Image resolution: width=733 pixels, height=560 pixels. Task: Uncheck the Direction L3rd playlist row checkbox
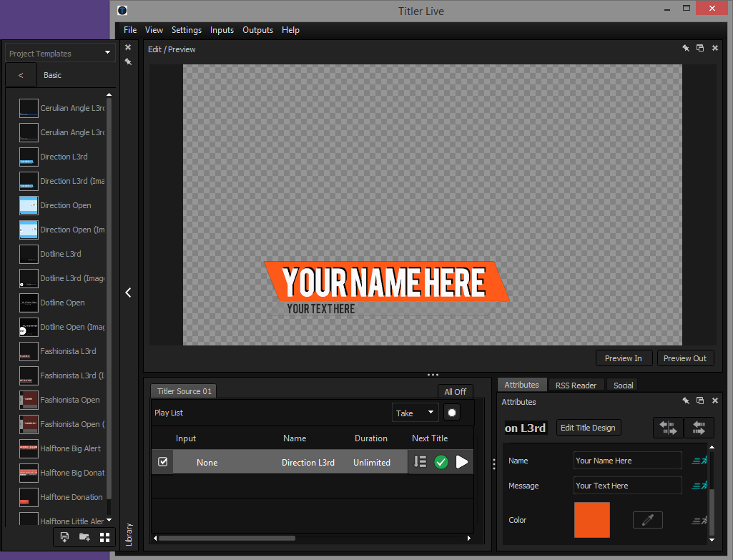point(163,462)
